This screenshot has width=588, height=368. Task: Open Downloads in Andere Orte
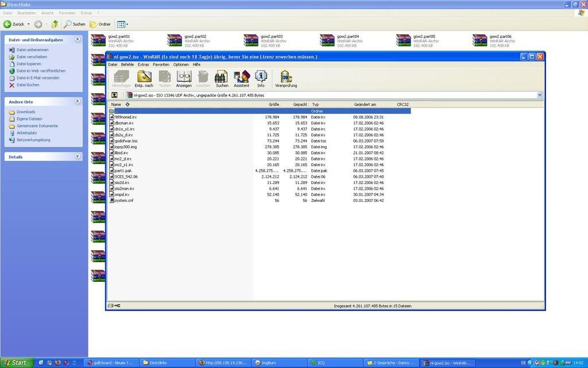click(26, 112)
